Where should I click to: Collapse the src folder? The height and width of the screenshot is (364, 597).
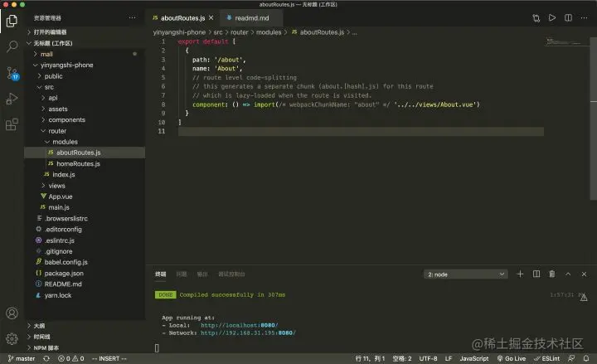point(85,87)
